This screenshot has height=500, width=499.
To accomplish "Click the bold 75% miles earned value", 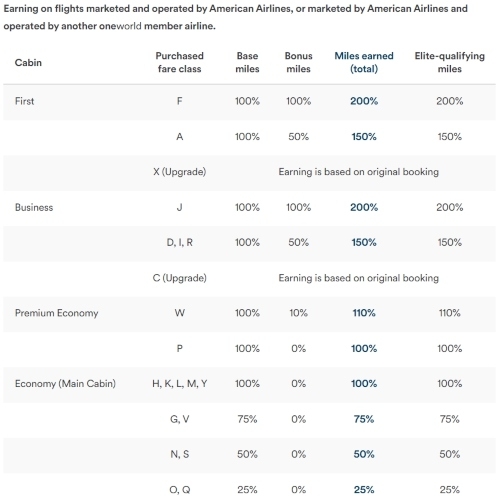I will 364,419.
